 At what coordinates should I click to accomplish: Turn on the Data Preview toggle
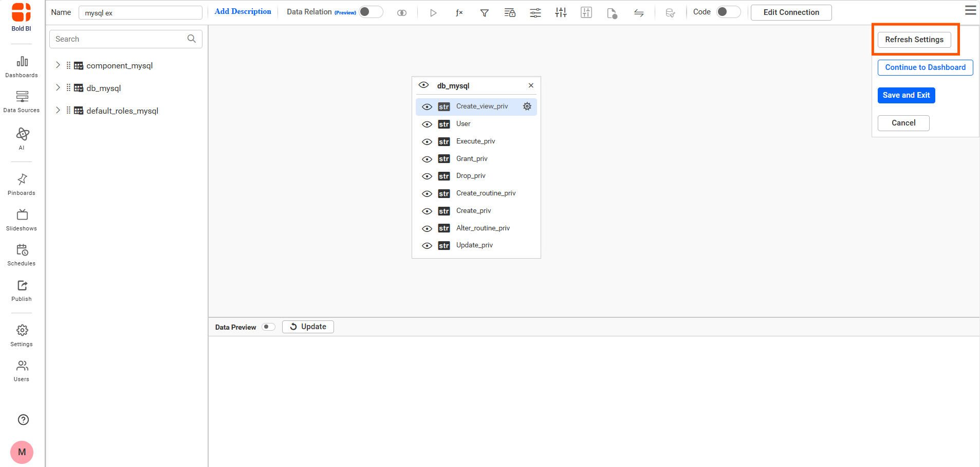268,327
